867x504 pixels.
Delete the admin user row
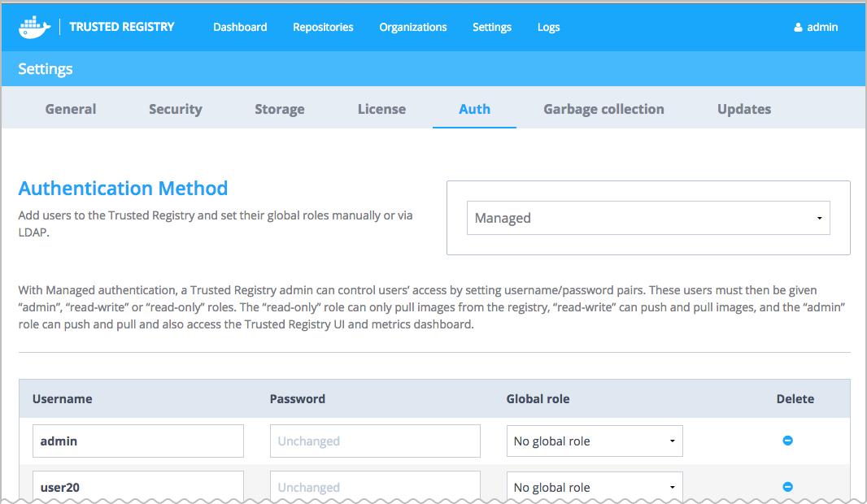pyautogui.click(x=787, y=441)
